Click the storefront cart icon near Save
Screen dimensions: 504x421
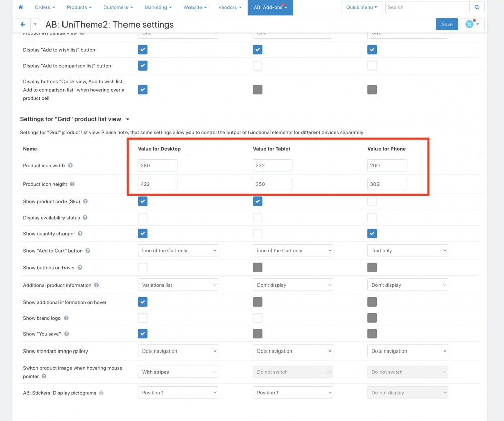pos(469,24)
